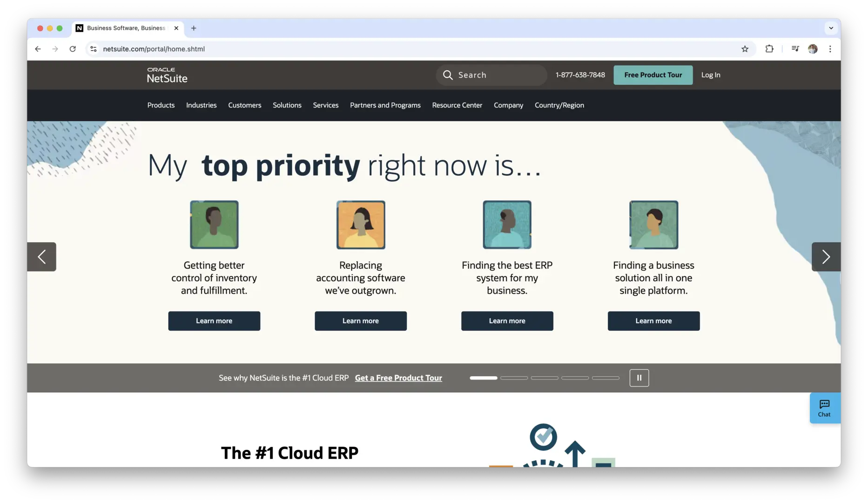Focus the site Search field
Image resolution: width=868 pixels, height=503 pixels.
[x=491, y=75]
